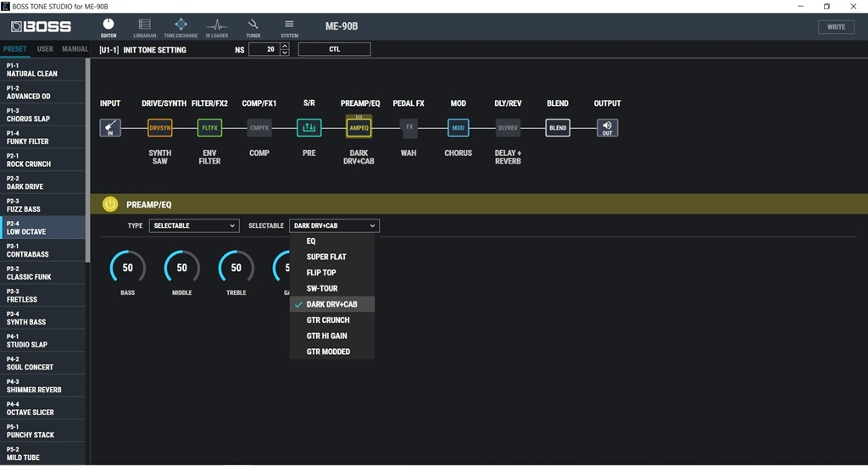The height and width of the screenshot is (466, 868).
Task: Click the MIDDLE knob
Action: (182, 268)
